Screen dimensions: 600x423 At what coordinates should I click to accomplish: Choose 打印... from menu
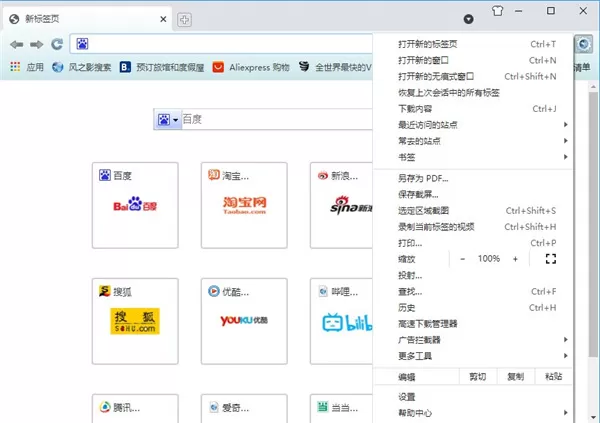point(473,243)
